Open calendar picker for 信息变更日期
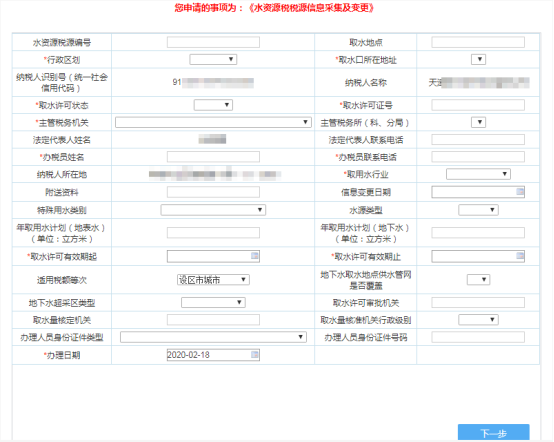The height and width of the screenshot is (442, 554). click(x=520, y=191)
